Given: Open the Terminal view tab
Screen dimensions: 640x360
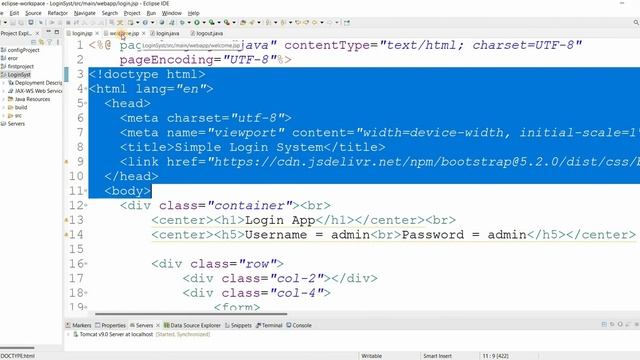Looking at the screenshot, I should click(269, 325).
